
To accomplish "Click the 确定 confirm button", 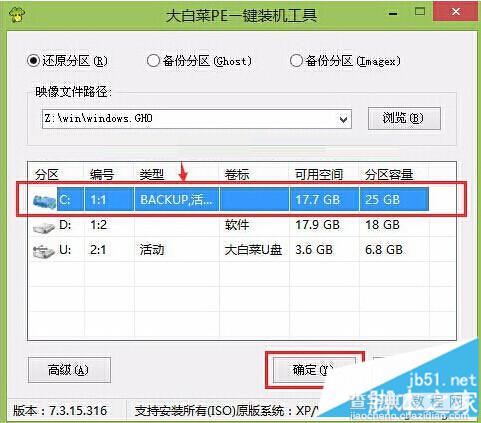I will tap(314, 370).
